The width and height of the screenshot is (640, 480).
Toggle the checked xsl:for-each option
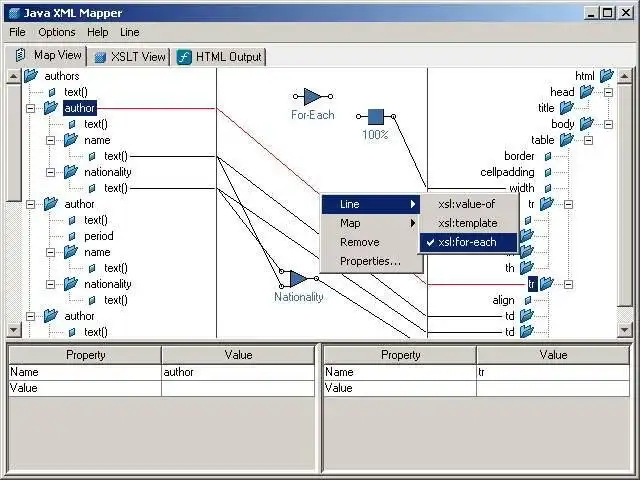click(x=468, y=242)
